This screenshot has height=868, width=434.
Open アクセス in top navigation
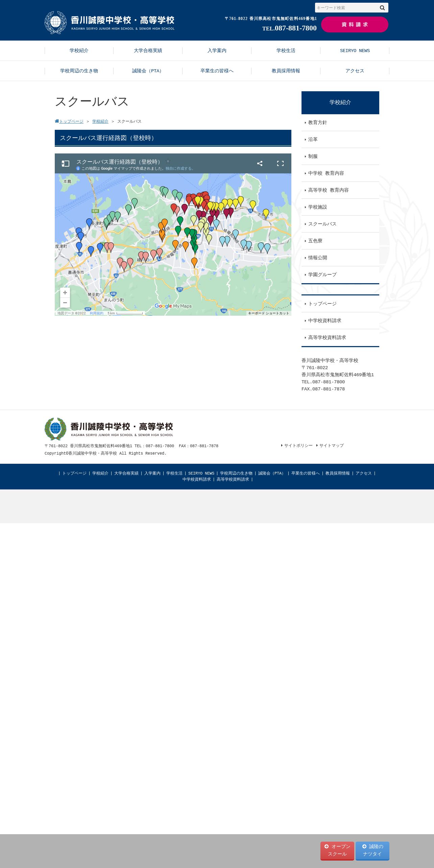pyautogui.click(x=355, y=71)
